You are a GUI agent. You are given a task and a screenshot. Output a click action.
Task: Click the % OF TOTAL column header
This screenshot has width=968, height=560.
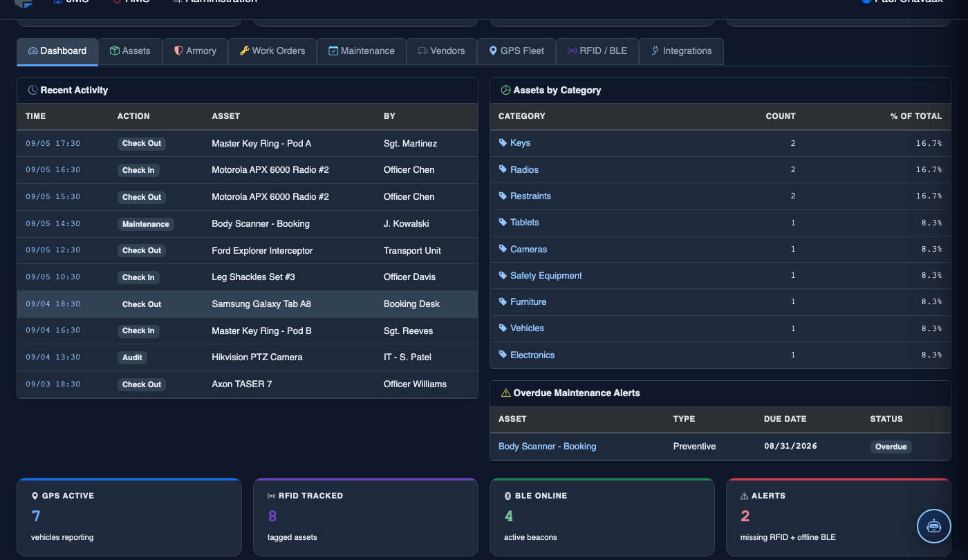click(x=916, y=116)
